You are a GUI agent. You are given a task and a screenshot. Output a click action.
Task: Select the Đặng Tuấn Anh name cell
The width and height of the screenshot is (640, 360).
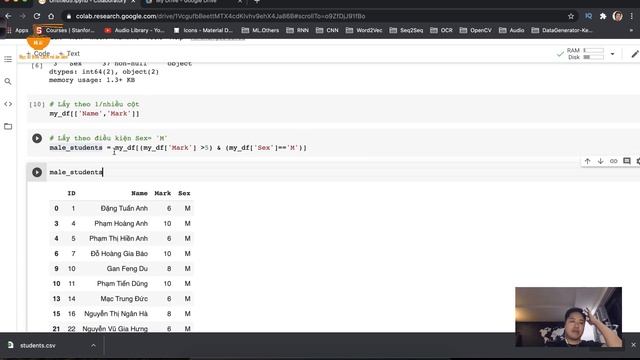pyautogui.click(x=124, y=208)
